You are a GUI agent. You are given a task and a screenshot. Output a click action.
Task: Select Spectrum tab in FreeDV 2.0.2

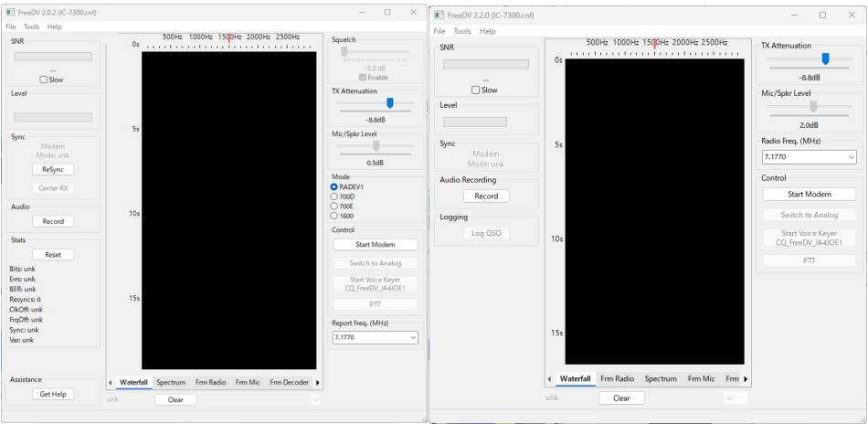pyautogui.click(x=171, y=383)
